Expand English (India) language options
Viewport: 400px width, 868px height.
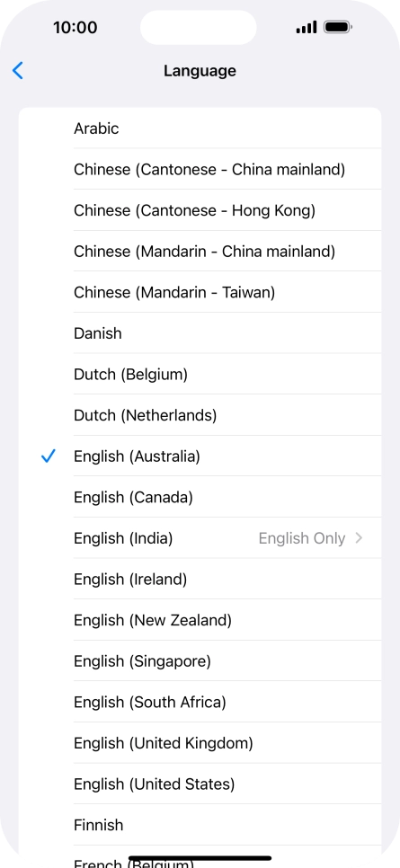[200, 538]
